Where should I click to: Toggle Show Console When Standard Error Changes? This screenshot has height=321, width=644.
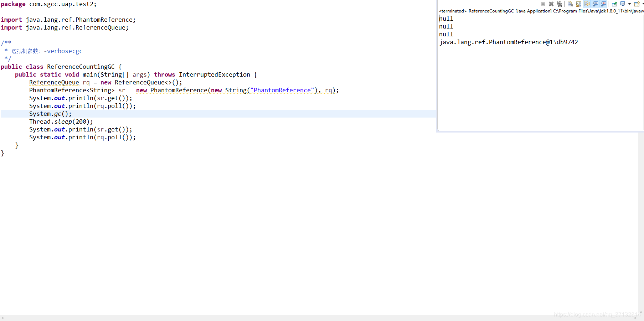pyautogui.click(x=603, y=4)
